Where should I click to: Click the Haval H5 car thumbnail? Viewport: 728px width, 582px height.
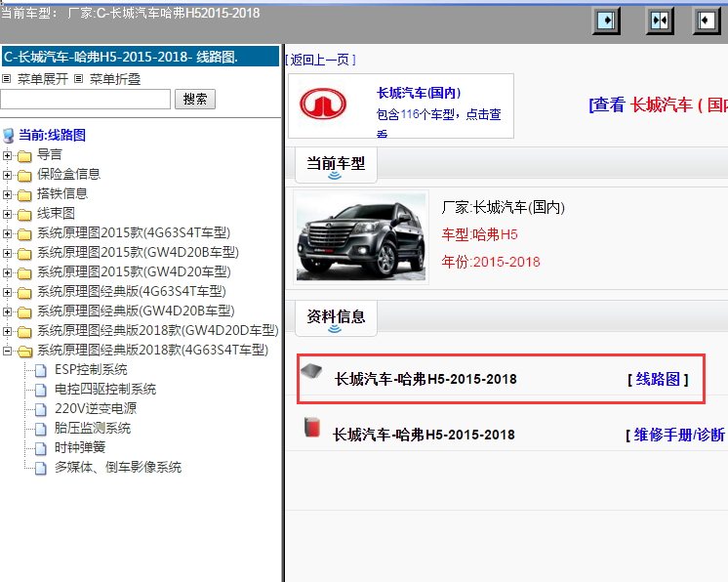coord(361,237)
